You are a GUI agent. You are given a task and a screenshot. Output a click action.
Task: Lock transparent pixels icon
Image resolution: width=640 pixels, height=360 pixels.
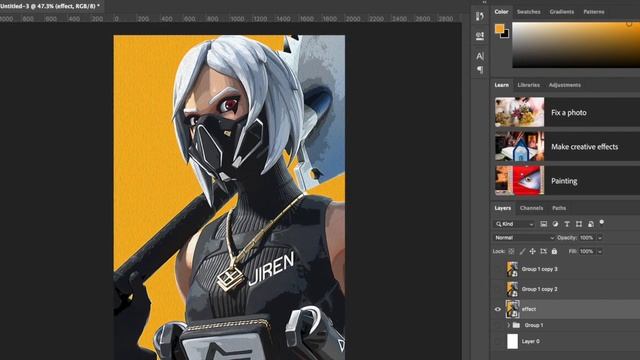click(x=511, y=251)
